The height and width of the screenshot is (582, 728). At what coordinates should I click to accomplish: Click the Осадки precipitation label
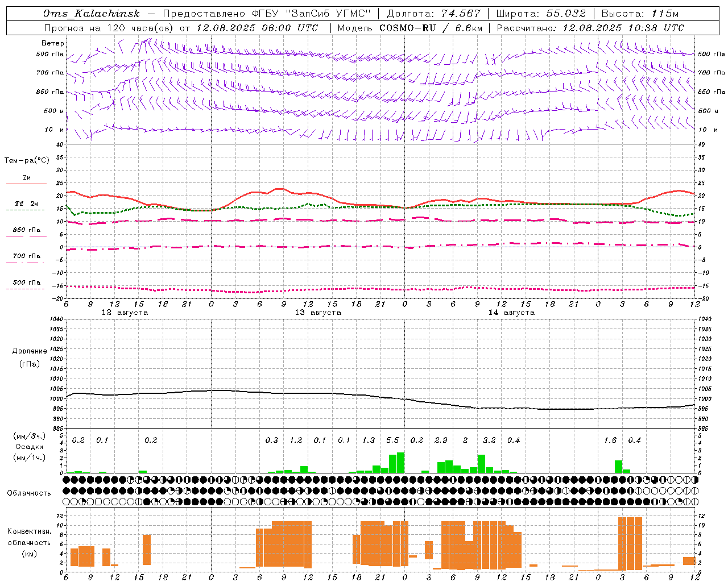coord(30,447)
